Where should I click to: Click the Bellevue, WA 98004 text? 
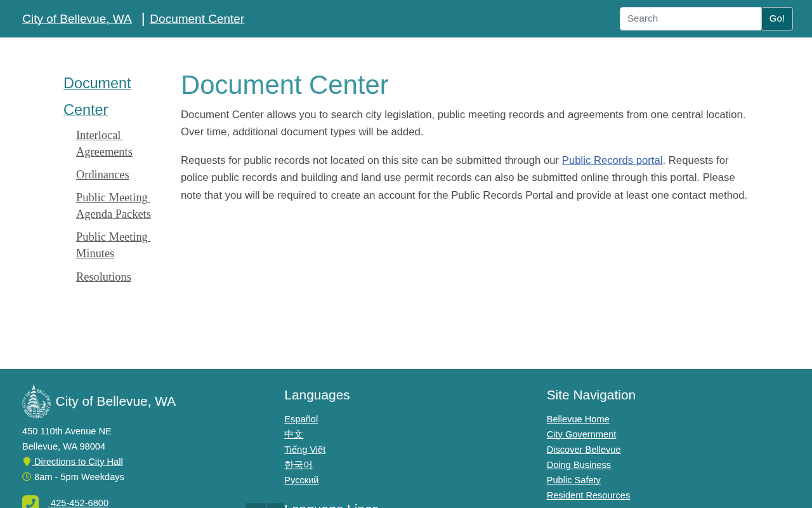tap(64, 446)
